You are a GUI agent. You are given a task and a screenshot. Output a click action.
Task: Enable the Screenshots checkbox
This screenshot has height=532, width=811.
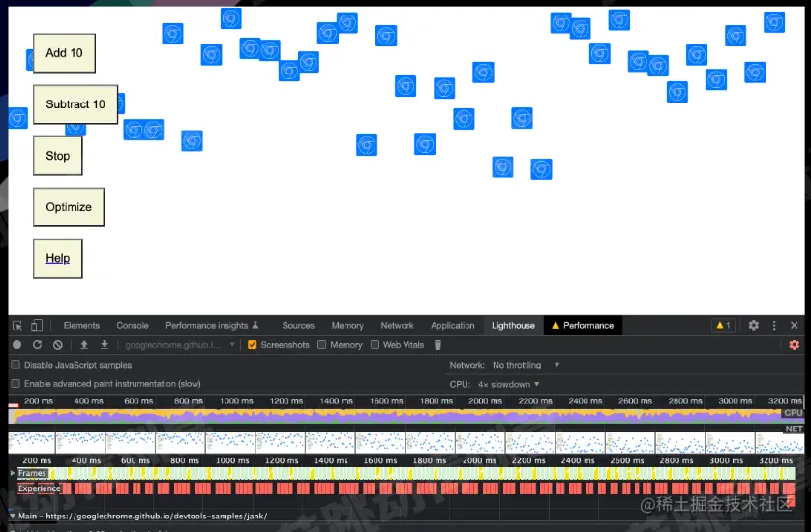[x=252, y=345]
